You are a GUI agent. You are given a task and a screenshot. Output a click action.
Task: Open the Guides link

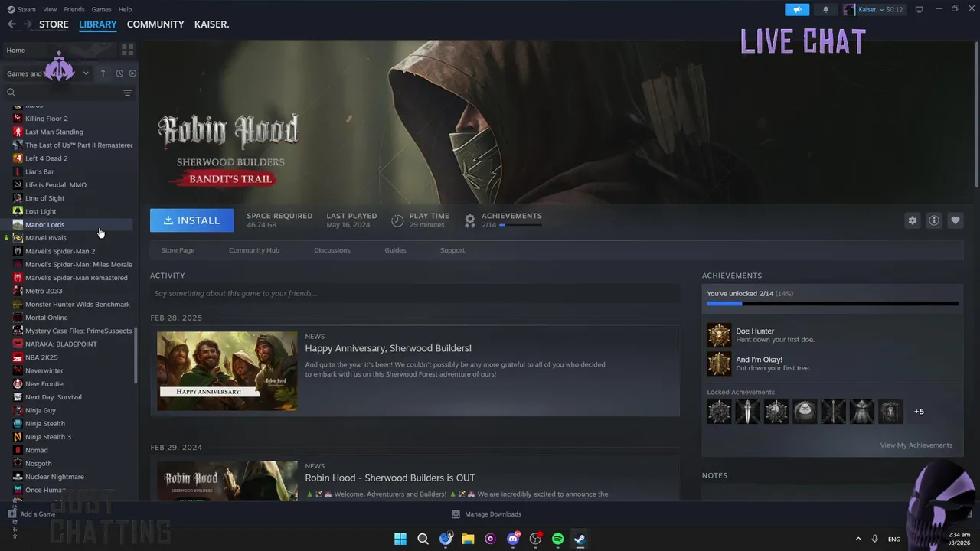(x=395, y=250)
